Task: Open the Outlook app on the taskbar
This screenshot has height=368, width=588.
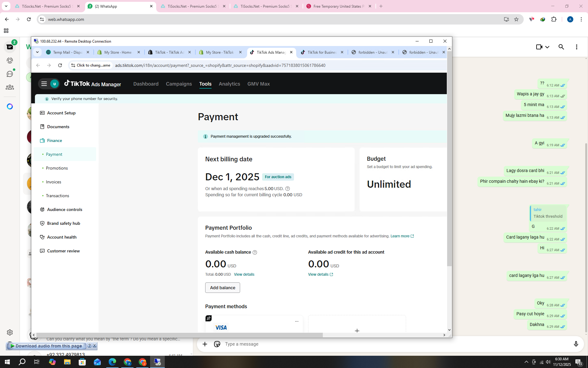Action: point(97,362)
